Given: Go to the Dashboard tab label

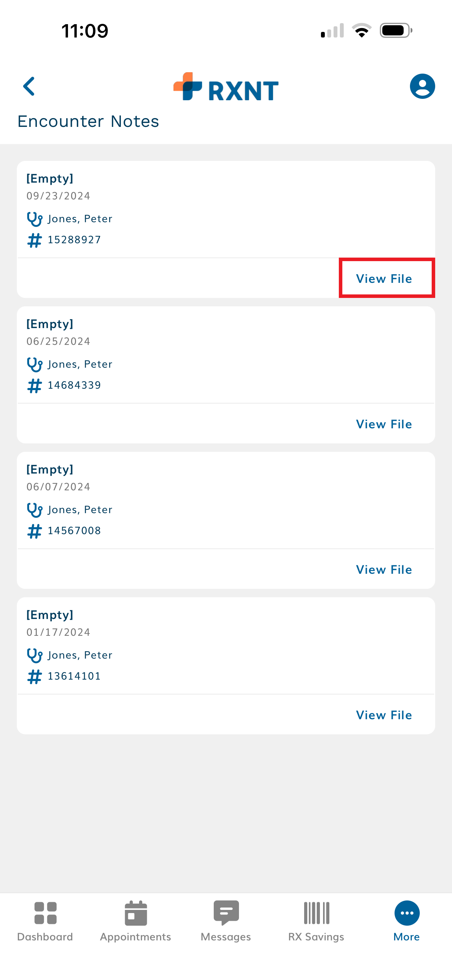Looking at the screenshot, I should click(45, 937).
